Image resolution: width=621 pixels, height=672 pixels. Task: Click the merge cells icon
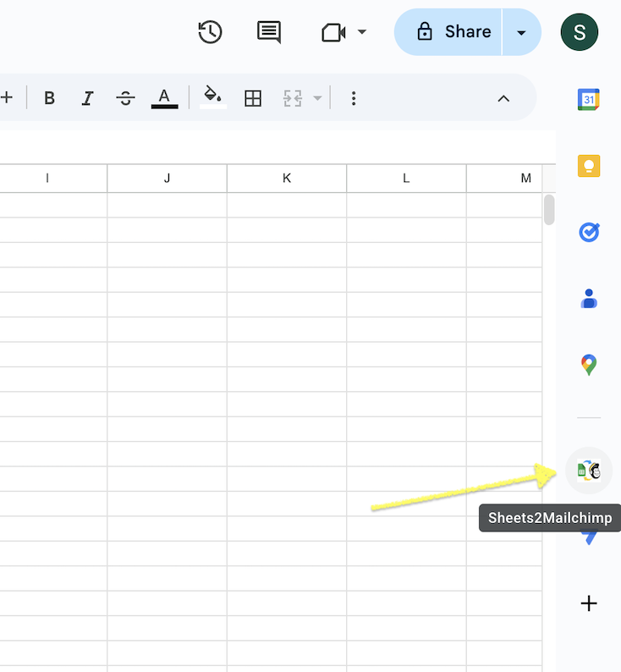(293, 98)
